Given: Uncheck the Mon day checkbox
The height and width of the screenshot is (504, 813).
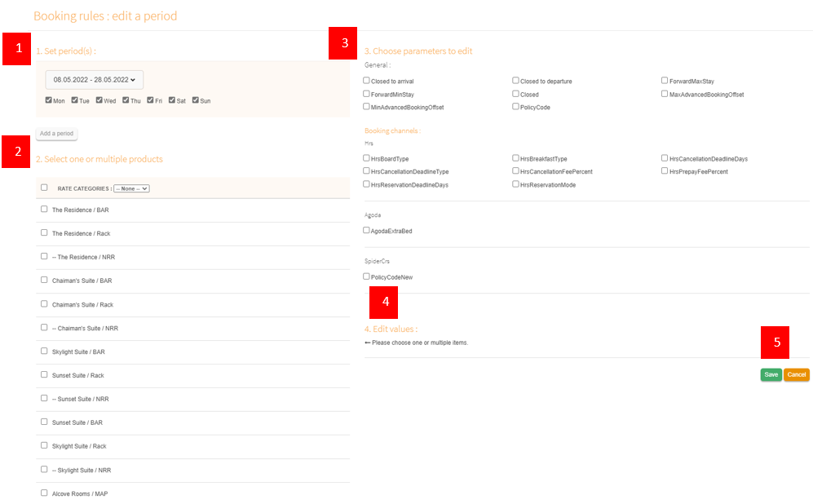Looking at the screenshot, I should pyautogui.click(x=49, y=100).
